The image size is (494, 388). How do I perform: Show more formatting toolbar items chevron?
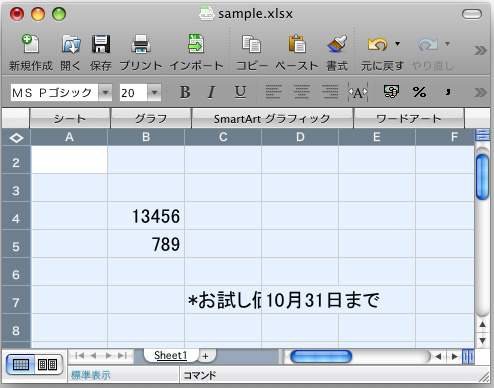(x=480, y=92)
